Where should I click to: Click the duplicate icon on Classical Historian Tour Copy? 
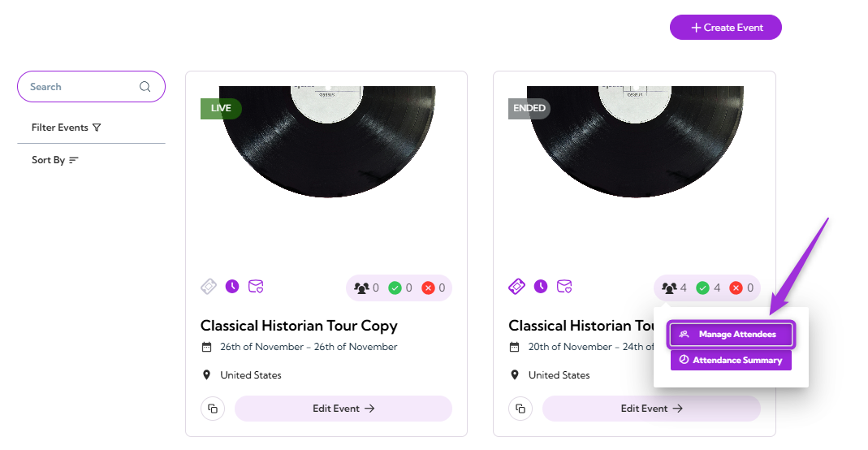pyautogui.click(x=213, y=409)
